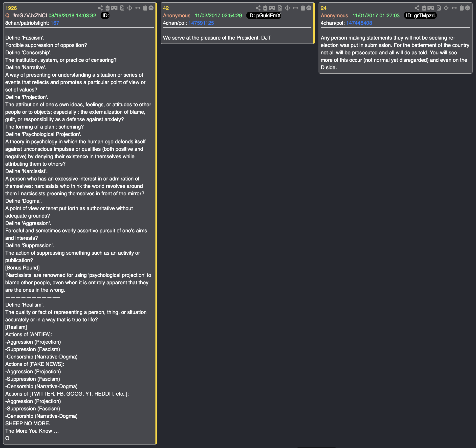Click the image file icon on post 24
Viewport: 476px width, 448px height.
click(439, 8)
